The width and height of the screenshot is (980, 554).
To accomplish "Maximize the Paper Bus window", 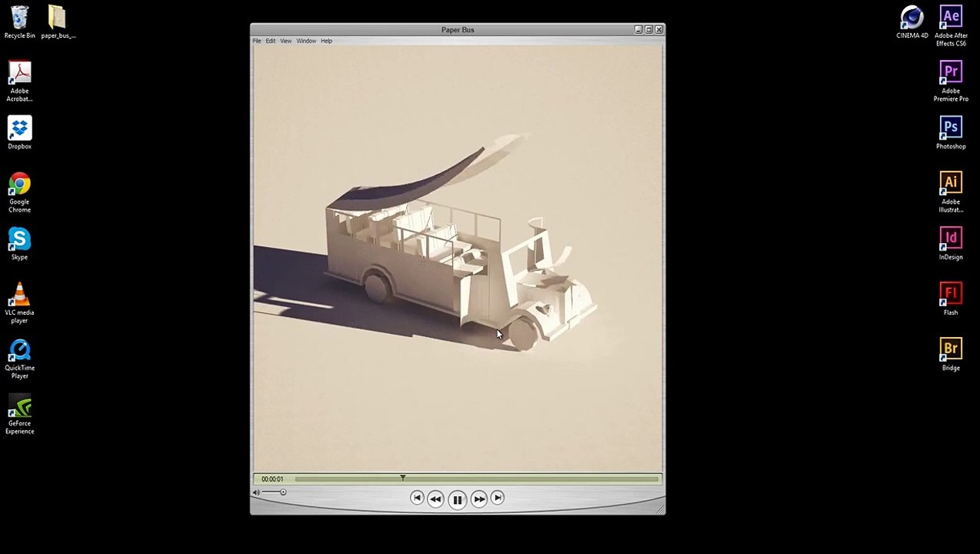I will [x=648, y=29].
